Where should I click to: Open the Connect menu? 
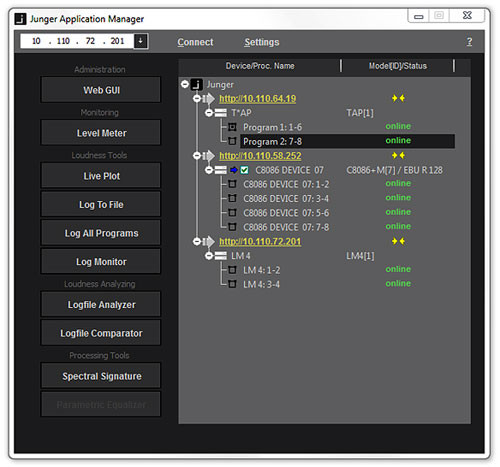point(195,42)
